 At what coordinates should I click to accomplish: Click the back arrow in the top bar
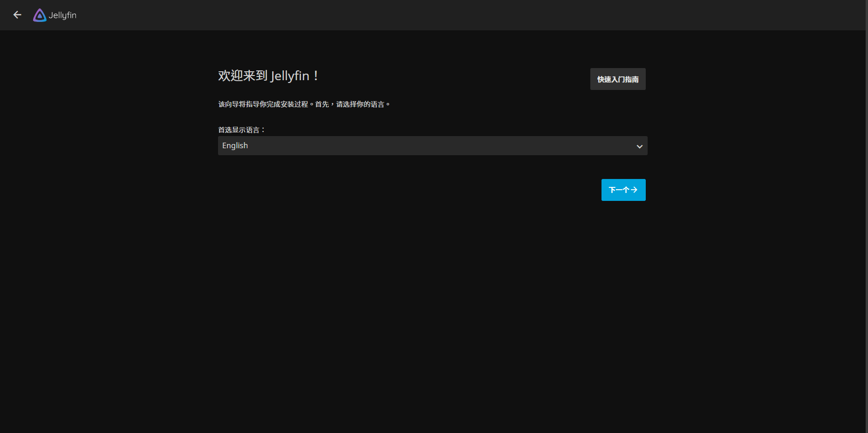(17, 15)
